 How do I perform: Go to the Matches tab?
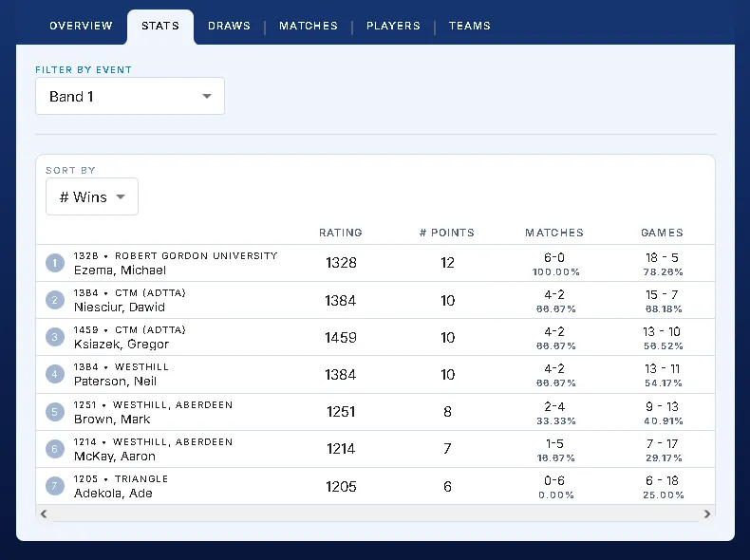309,26
